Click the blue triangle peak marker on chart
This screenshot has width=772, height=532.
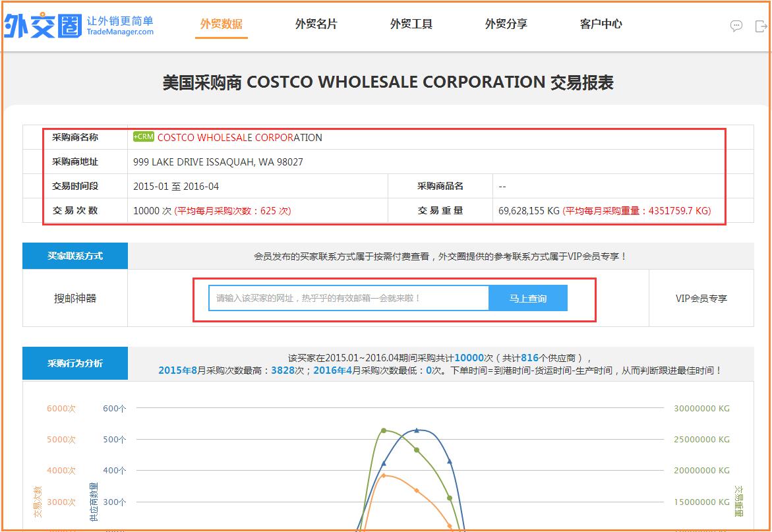(x=417, y=430)
